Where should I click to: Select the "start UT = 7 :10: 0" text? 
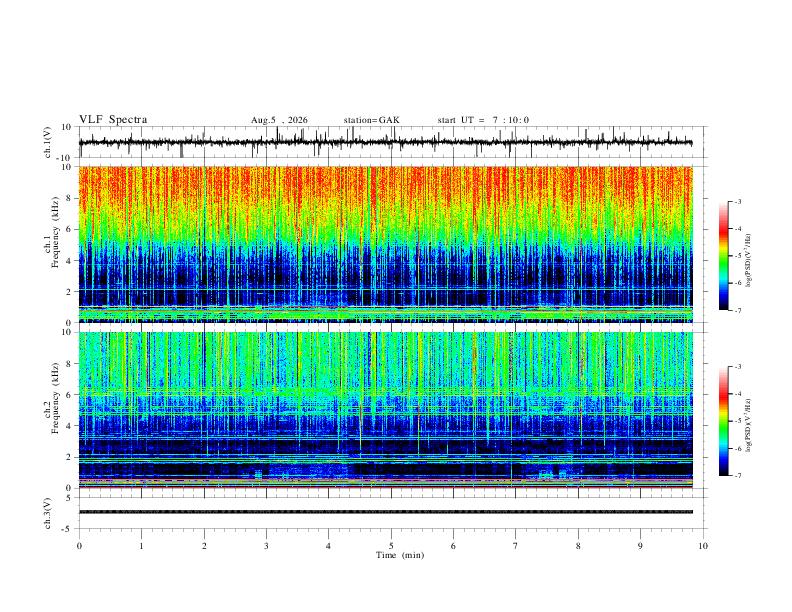(483, 120)
